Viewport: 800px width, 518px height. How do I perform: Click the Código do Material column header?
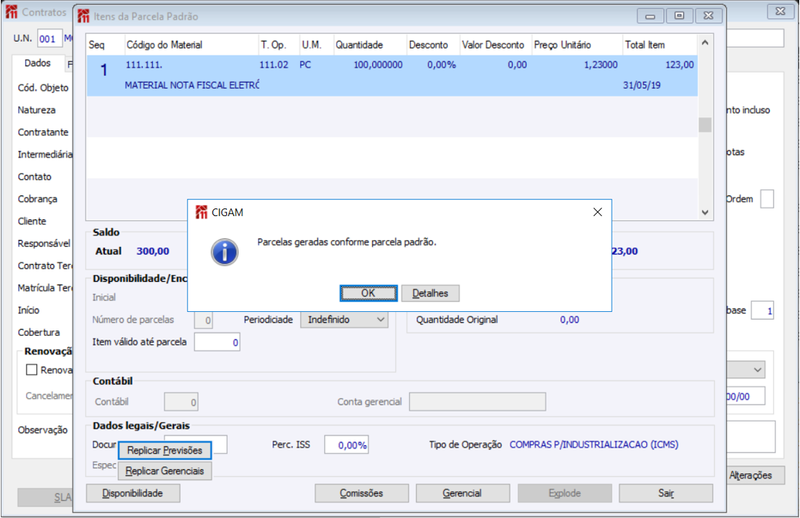click(191, 45)
